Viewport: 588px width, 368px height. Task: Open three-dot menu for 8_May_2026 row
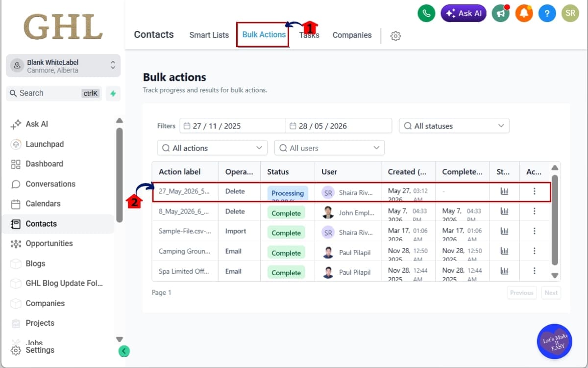534,211
